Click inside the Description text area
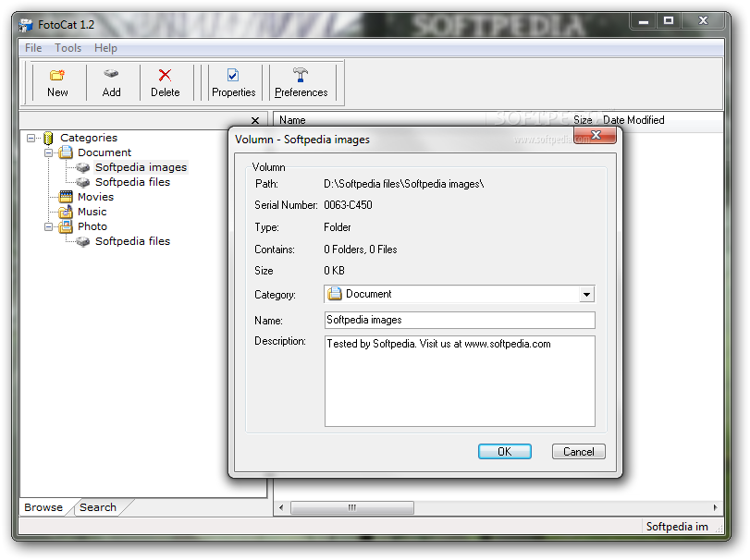Image resolution: width=750 pixels, height=560 pixels. coord(460,381)
